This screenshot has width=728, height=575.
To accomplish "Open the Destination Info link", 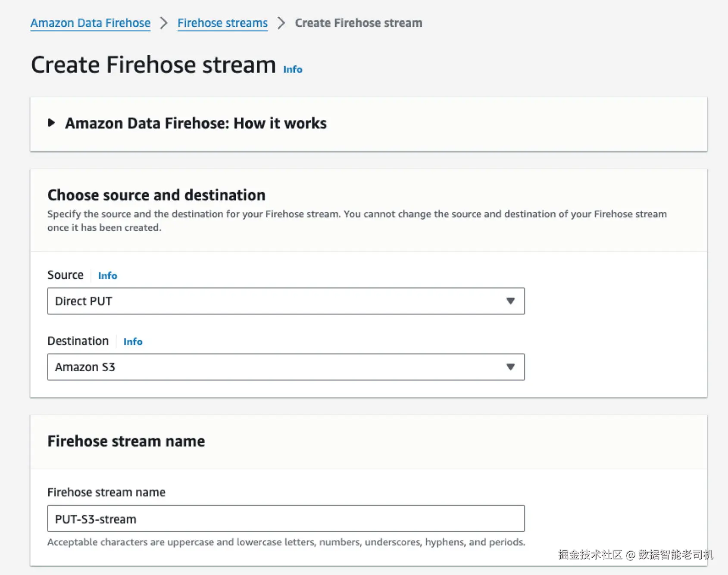I will pyautogui.click(x=133, y=342).
